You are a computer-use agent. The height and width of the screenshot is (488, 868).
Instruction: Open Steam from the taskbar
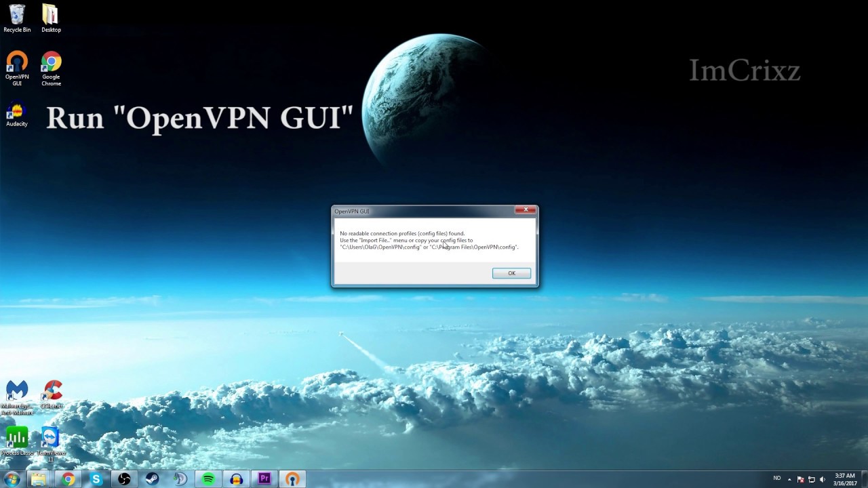152,479
